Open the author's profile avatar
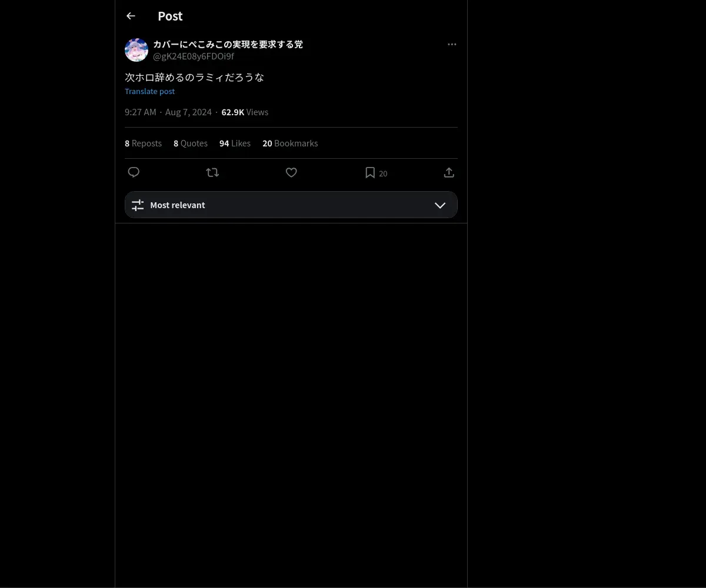Image resolution: width=706 pixels, height=588 pixels. [x=136, y=50]
